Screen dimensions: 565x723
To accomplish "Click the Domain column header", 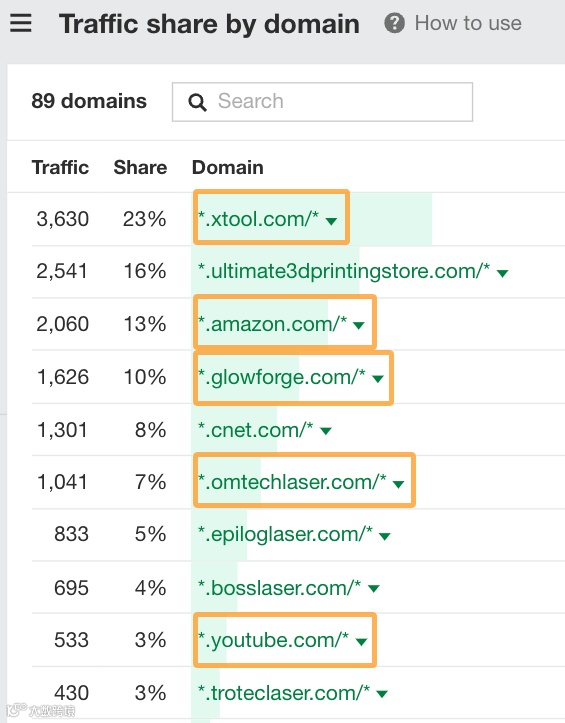I will click(x=228, y=167).
